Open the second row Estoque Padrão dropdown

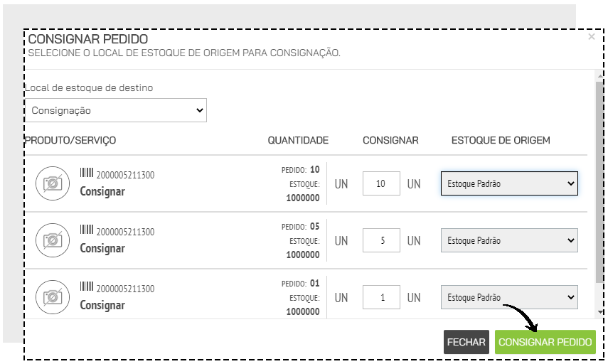509,240
